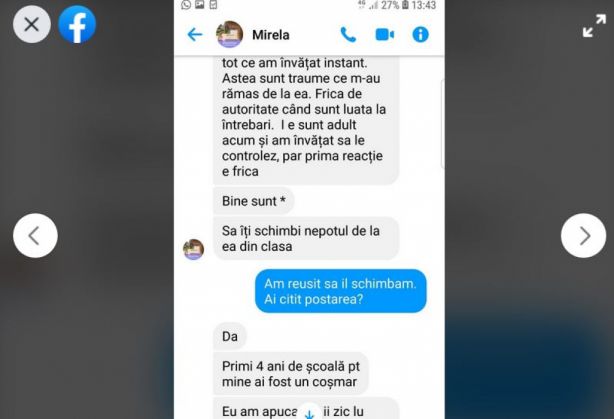Open Facebook home via logo icon
Viewport: 614px width, 419px height.
pos(77,24)
